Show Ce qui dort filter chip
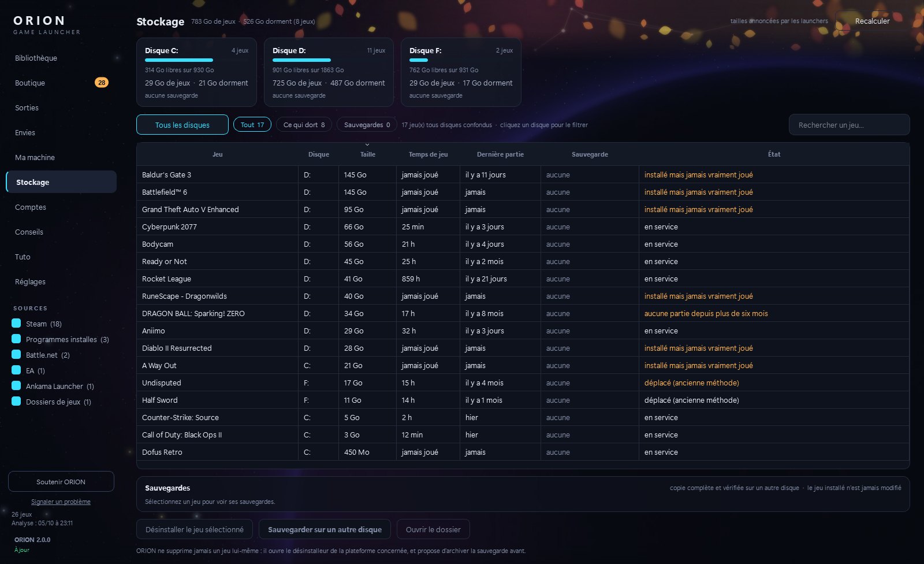924x564 pixels. click(304, 125)
